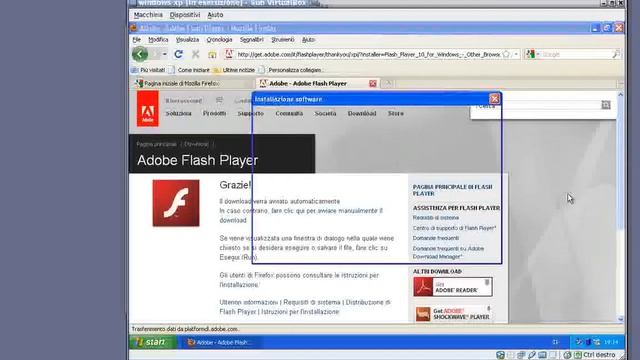Open Centro di supporto di Flash Player link
The width and height of the screenshot is (640, 360).
(x=454, y=228)
